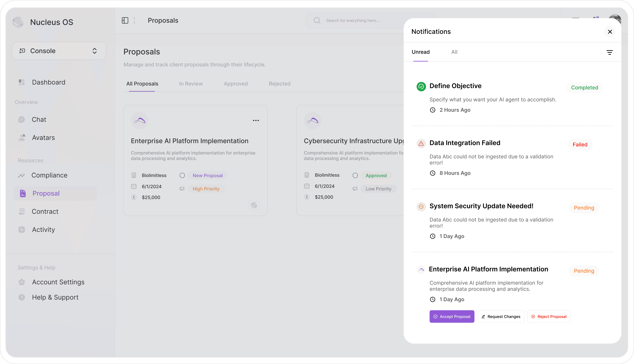Open notification filter options icon
634x364 pixels.
click(x=610, y=52)
